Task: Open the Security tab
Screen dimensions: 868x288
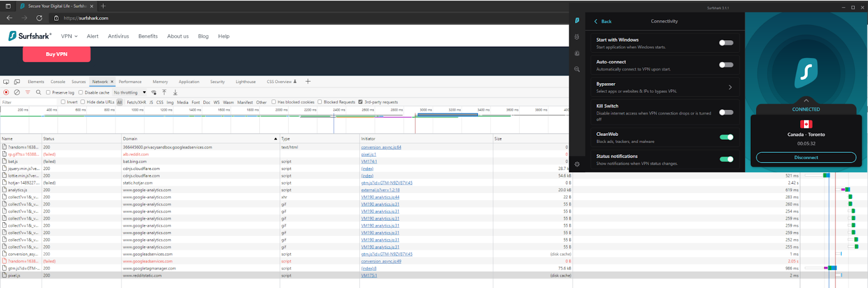Action: [218, 82]
